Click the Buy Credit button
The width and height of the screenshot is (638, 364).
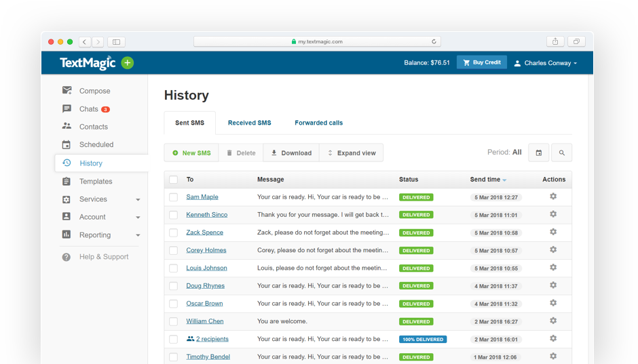[x=482, y=62]
